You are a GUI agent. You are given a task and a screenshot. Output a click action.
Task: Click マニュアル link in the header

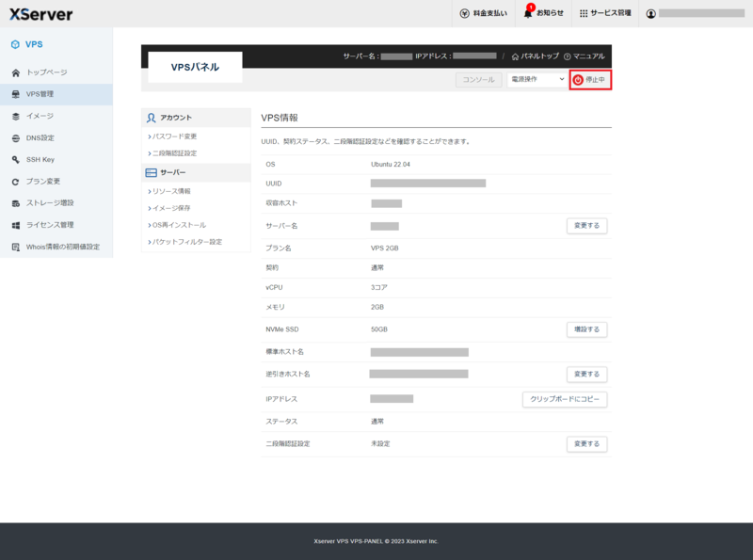(x=585, y=56)
